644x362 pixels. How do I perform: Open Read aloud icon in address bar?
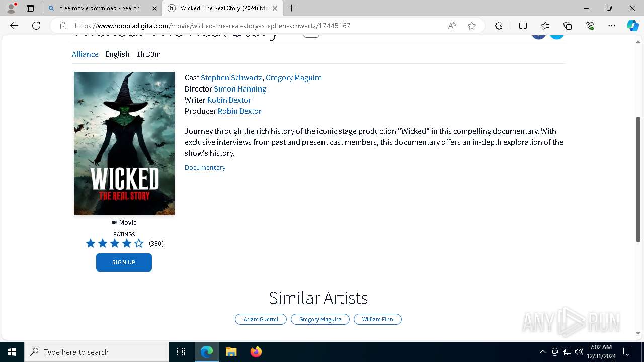pyautogui.click(x=452, y=26)
